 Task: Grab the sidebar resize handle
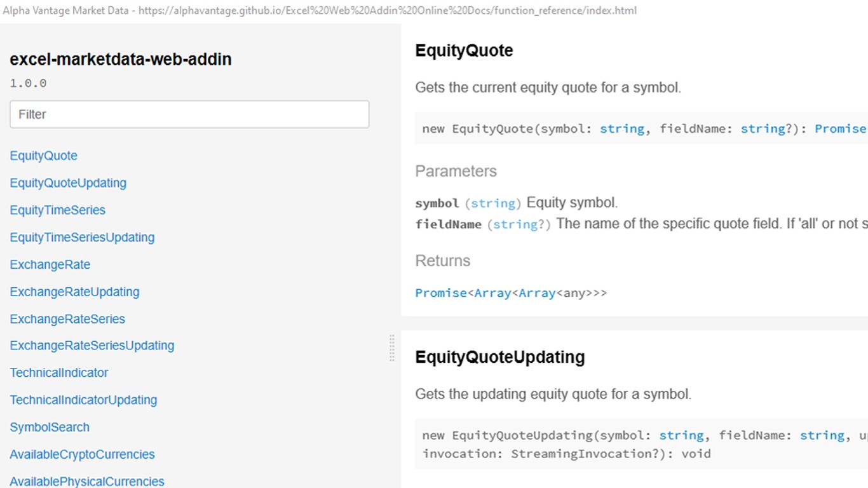[392, 348]
